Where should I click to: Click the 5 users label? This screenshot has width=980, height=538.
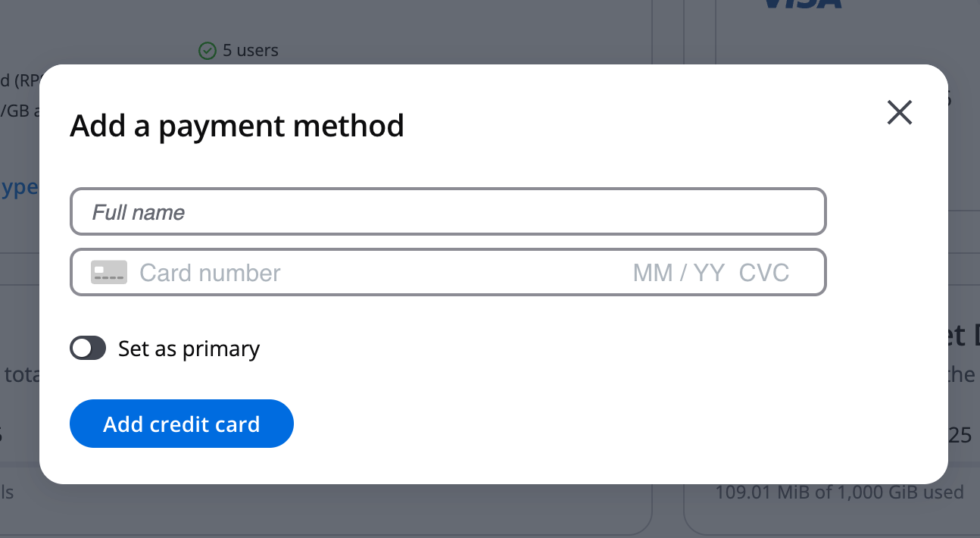click(250, 50)
